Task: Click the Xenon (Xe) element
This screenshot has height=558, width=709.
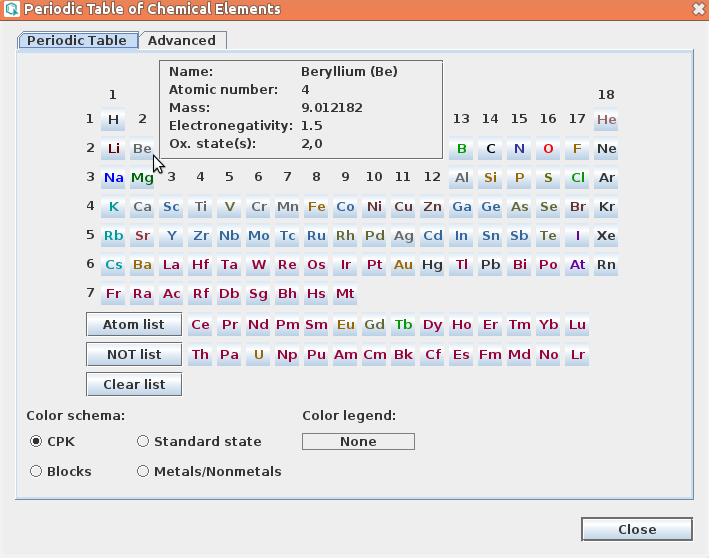Action: (x=606, y=236)
